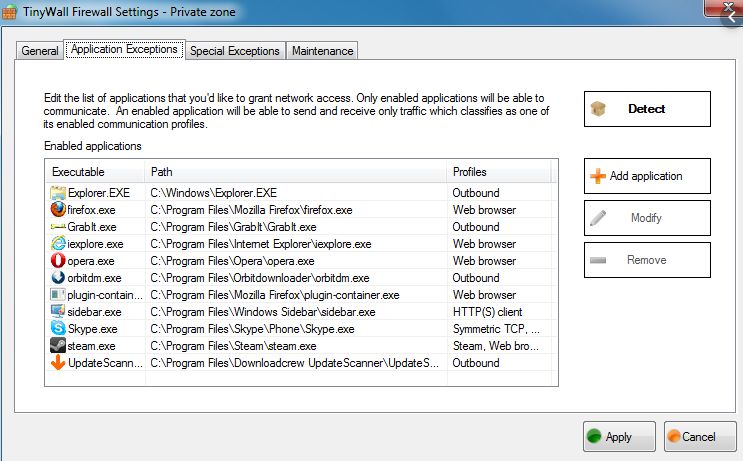Click HTTP(S) client profile cell

point(487,312)
